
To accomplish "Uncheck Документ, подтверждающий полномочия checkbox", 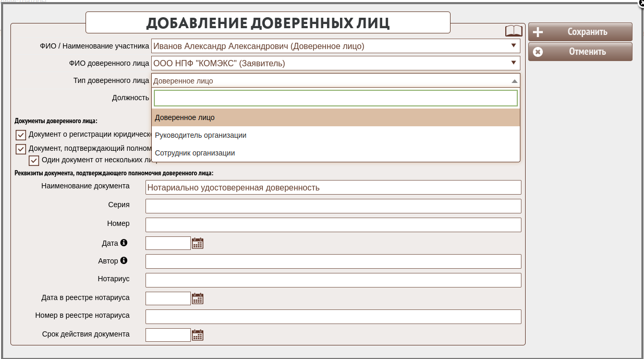I will click(x=21, y=149).
